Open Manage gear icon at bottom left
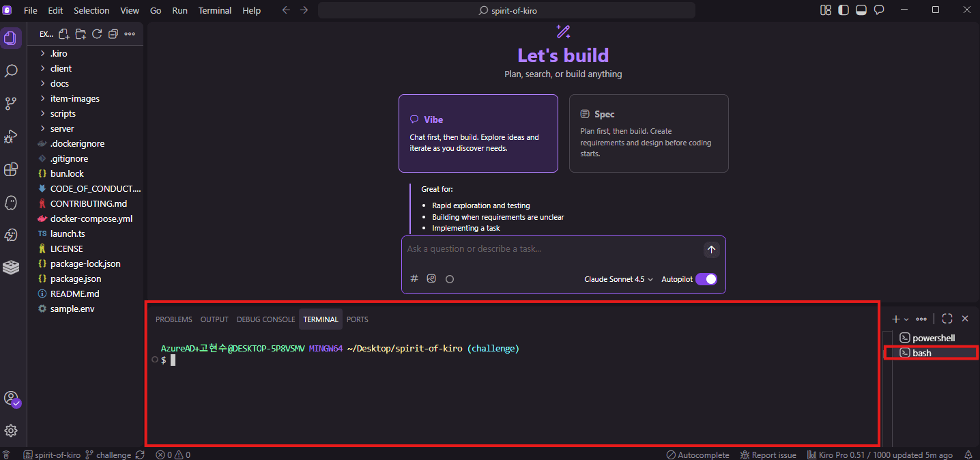Image resolution: width=980 pixels, height=460 pixels. 11,431
